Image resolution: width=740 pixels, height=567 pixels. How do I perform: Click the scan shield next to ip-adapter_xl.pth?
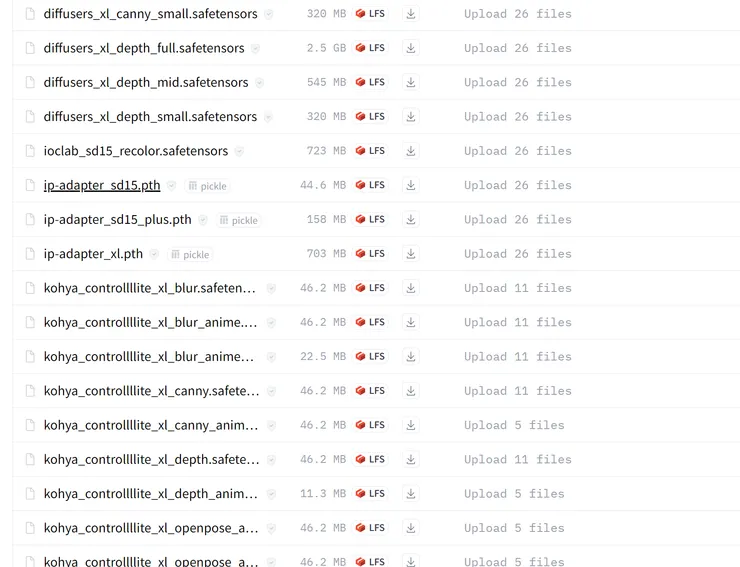154,254
